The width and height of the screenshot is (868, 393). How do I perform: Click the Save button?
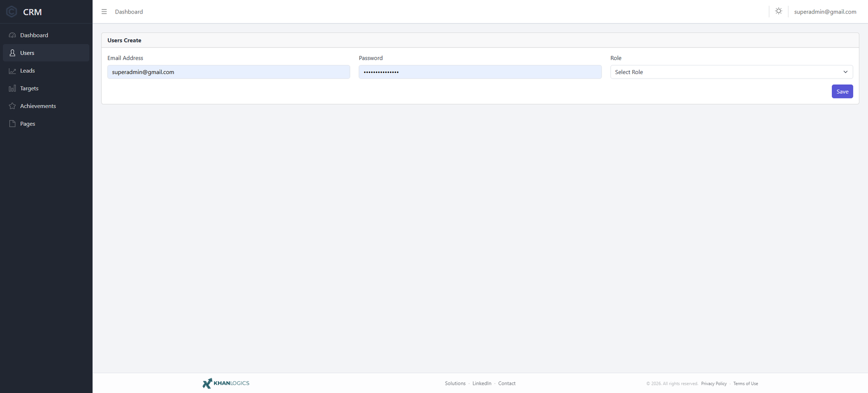[x=842, y=91]
